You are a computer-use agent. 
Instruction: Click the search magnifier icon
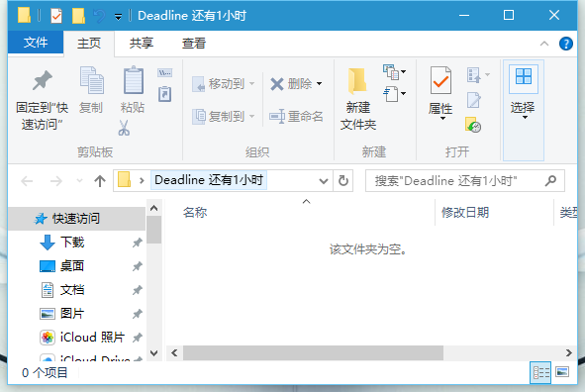[x=550, y=181]
